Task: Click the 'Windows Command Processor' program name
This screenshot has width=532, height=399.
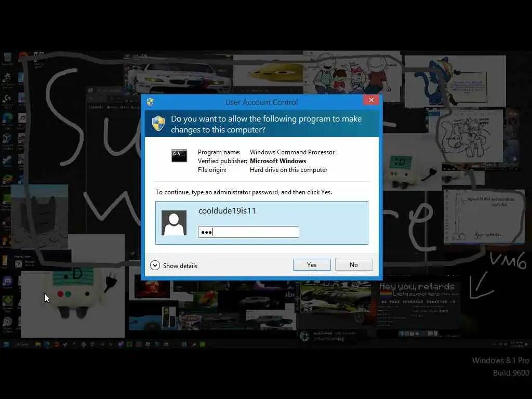Action: (292, 152)
